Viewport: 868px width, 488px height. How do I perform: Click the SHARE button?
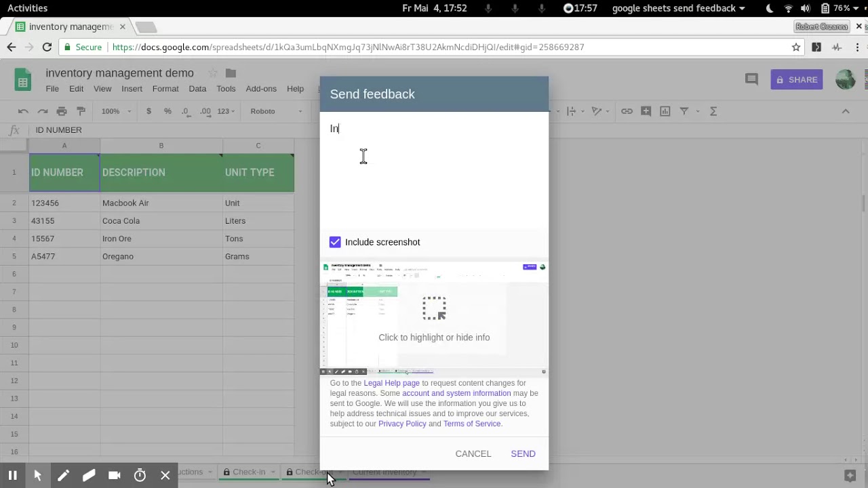pos(797,79)
